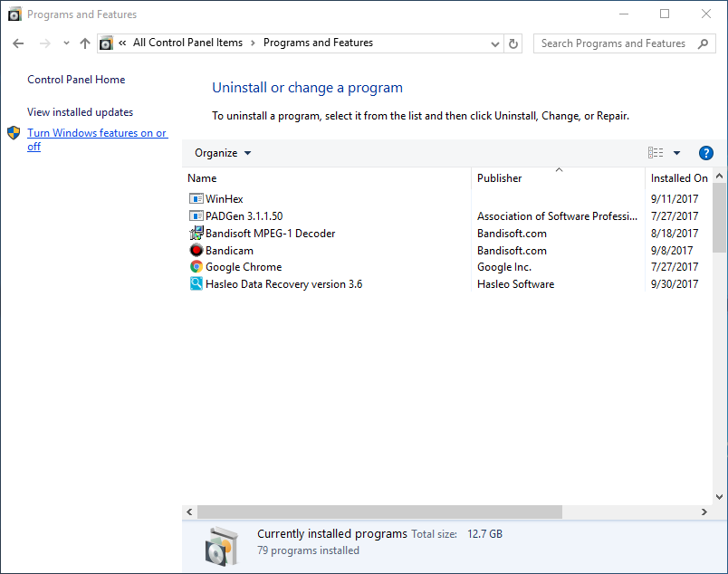Viewport: 728px width, 574px height.
Task: Click install date 8/18/2017
Action: coord(675,233)
